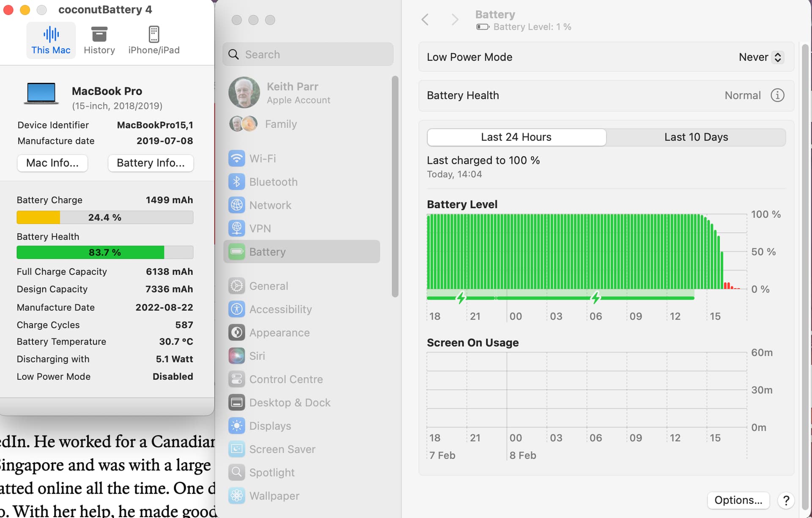This screenshot has width=812, height=518.
Task: Click the help question mark button
Action: click(786, 500)
